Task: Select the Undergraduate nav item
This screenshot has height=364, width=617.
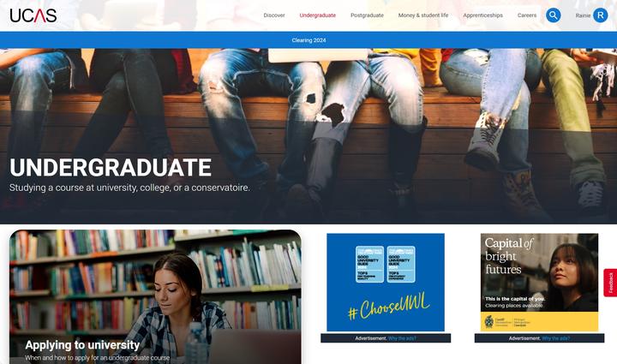Action: coord(318,15)
